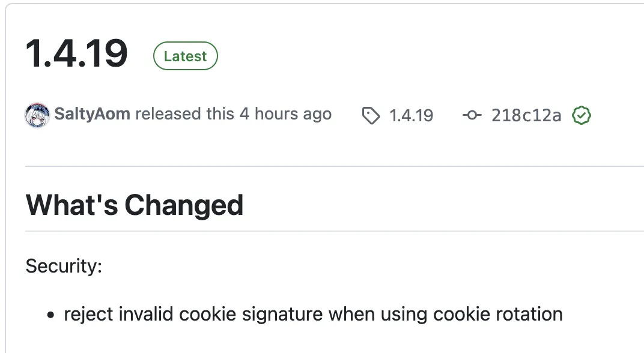
Task: Click the large 1.4.19 release title
Action: click(77, 53)
